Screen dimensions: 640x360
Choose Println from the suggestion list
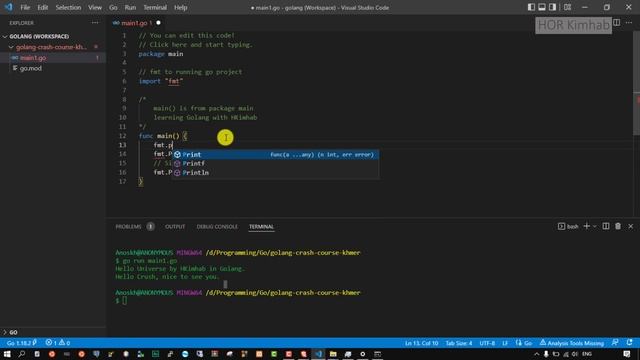(x=275, y=173)
